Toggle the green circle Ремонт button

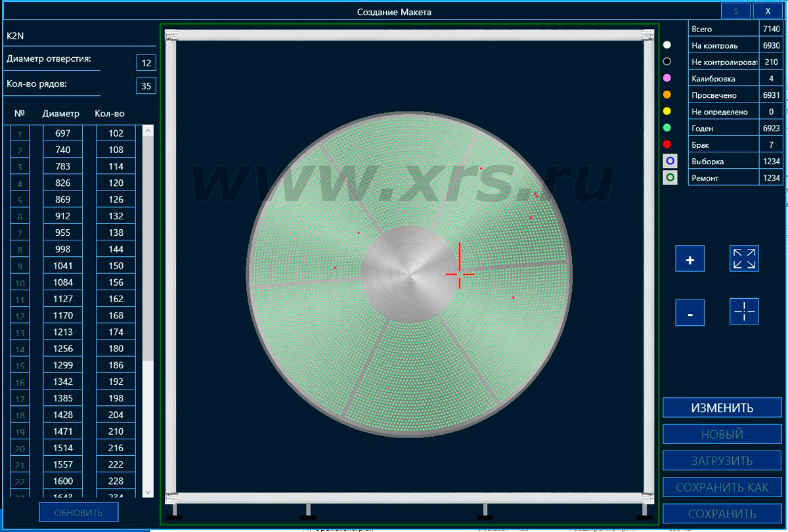670,177
